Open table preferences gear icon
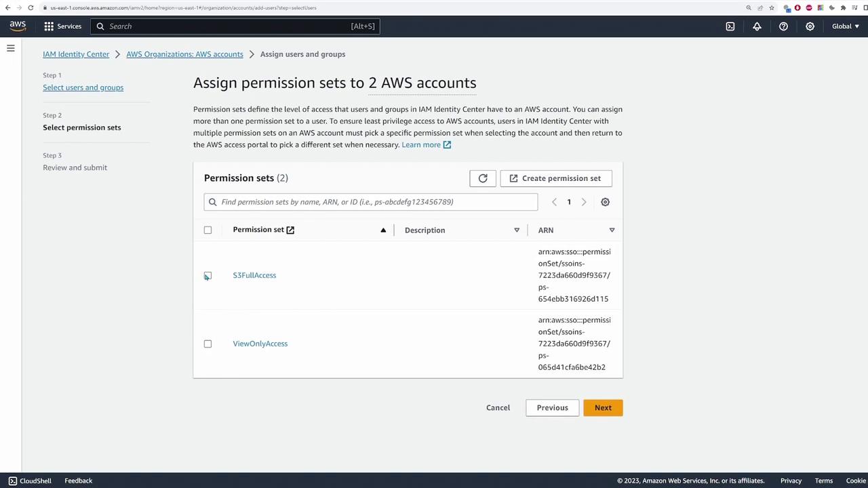Screen dimensions: 868x488 (x=605, y=202)
